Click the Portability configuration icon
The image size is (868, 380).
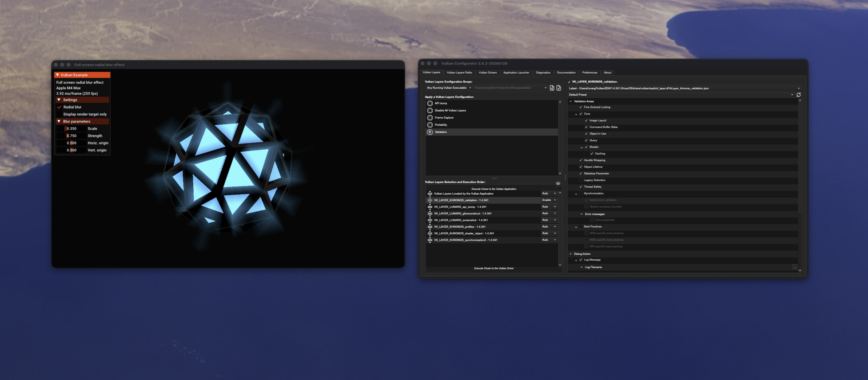[429, 125]
